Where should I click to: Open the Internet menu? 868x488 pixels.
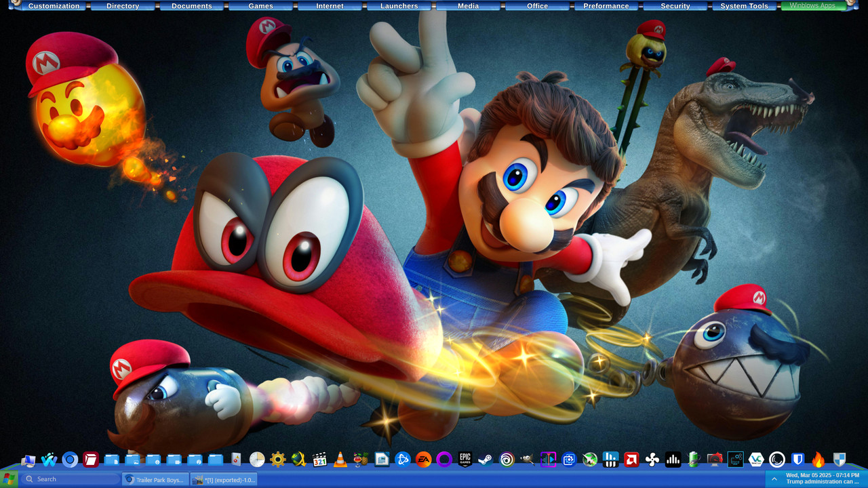coord(330,6)
